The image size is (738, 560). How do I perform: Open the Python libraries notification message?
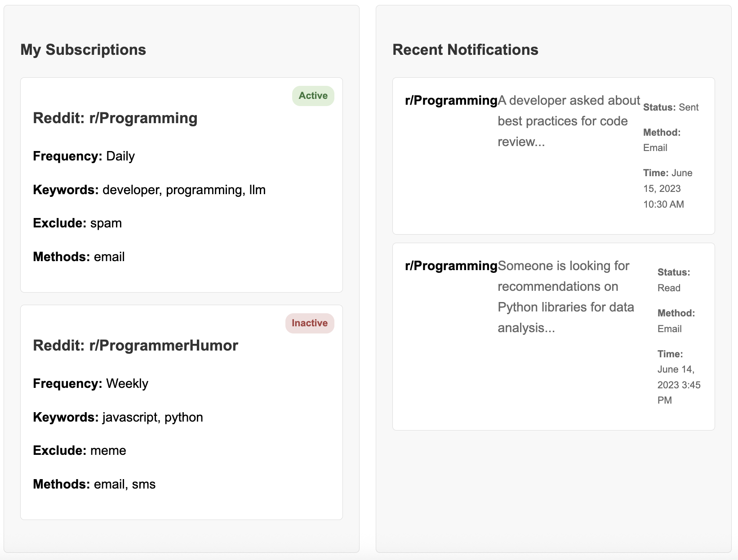point(565,297)
